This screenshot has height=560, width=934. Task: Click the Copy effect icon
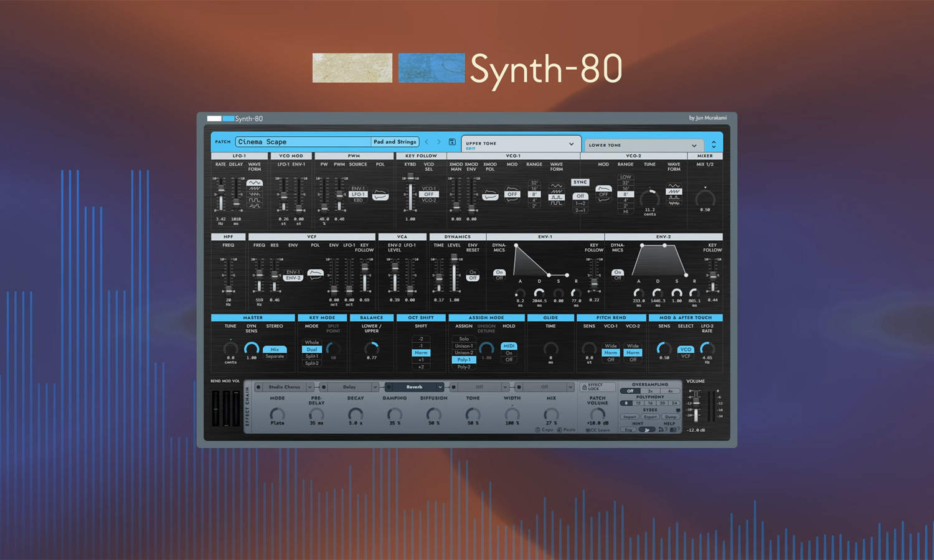[x=538, y=430]
